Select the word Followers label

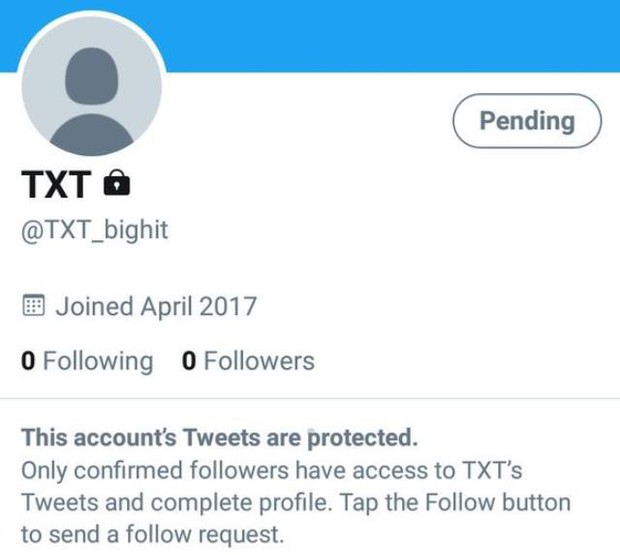(259, 361)
